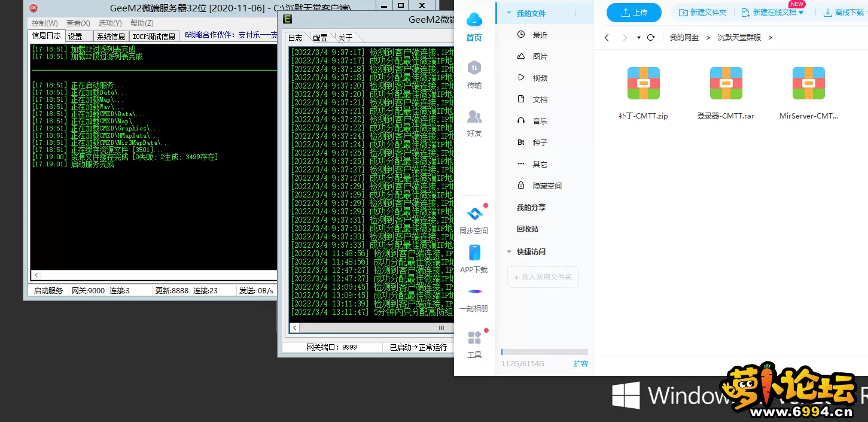Click left scroll arrow in second log window
Screen dimensions: 868x422
click(293, 328)
